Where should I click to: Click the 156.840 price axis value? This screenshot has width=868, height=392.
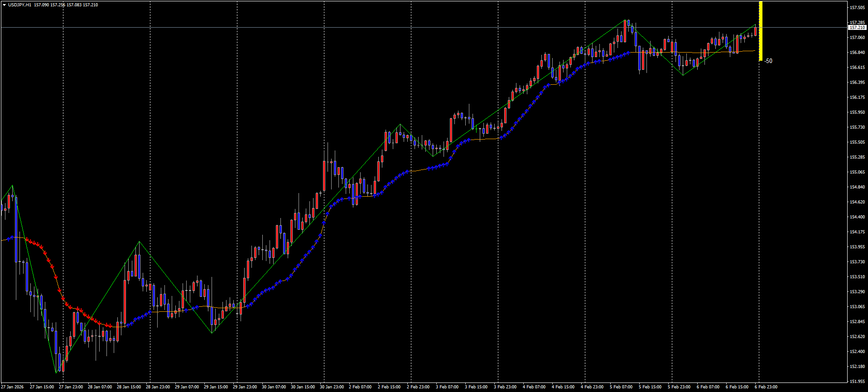click(x=857, y=53)
